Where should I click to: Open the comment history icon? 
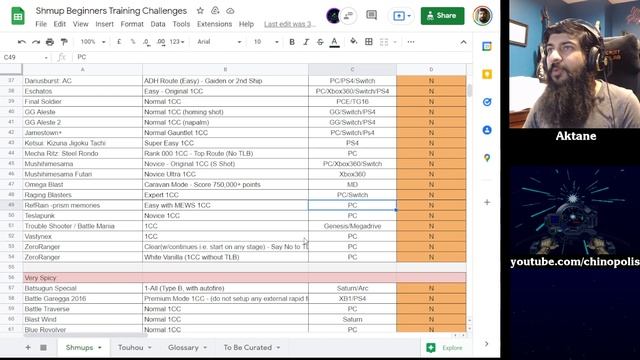coord(371,16)
